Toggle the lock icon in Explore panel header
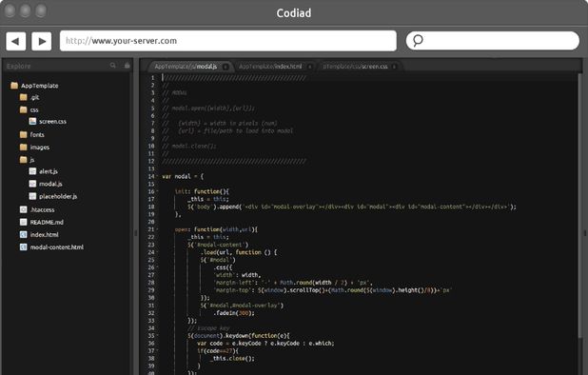The image size is (588, 375). click(x=127, y=66)
